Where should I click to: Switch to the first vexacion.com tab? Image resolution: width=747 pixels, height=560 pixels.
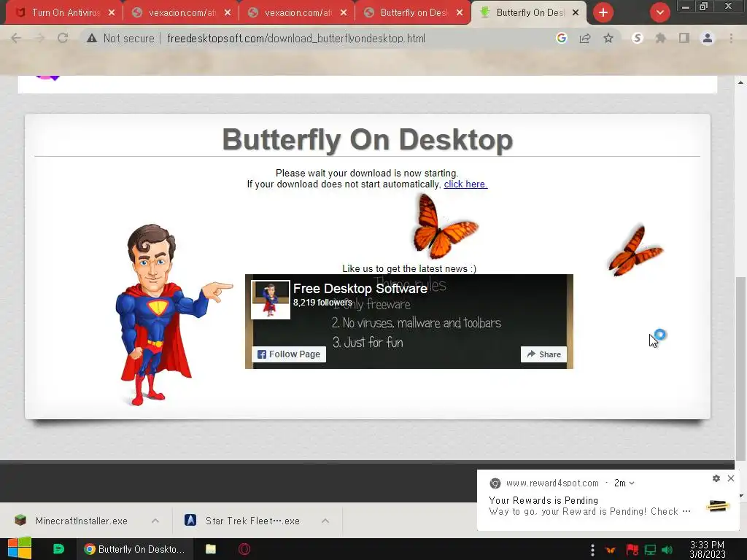181,12
